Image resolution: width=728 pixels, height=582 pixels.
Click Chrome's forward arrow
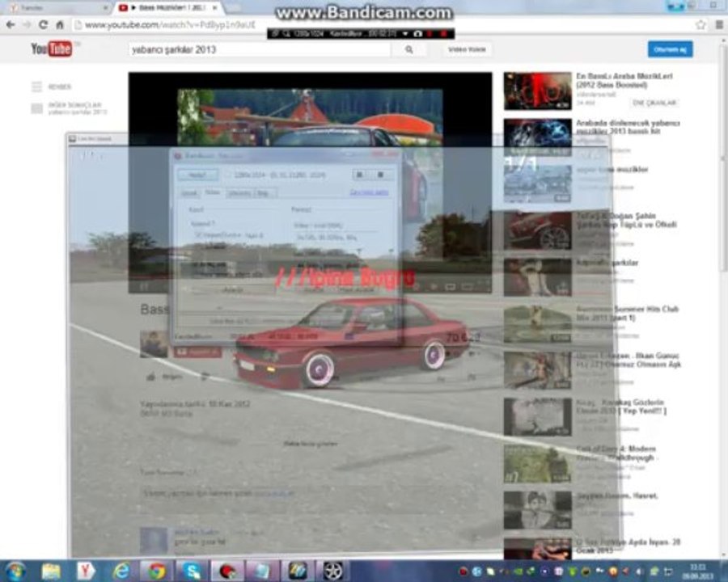(27, 24)
